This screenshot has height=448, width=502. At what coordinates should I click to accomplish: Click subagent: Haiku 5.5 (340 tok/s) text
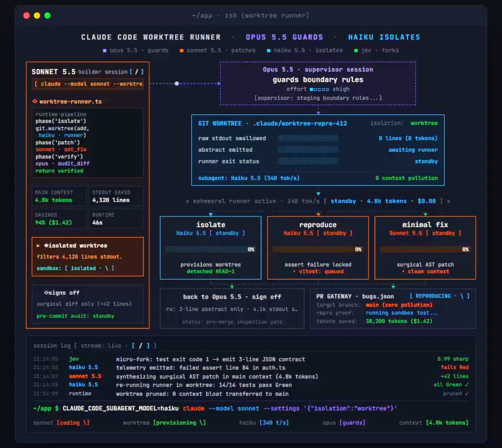pyautogui.click(x=249, y=178)
